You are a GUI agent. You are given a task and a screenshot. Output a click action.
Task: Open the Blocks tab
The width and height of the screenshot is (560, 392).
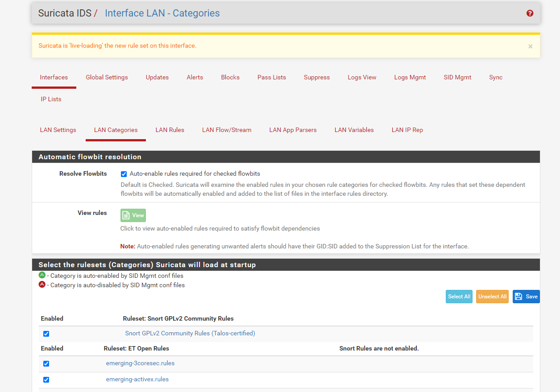pyautogui.click(x=230, y=77)
